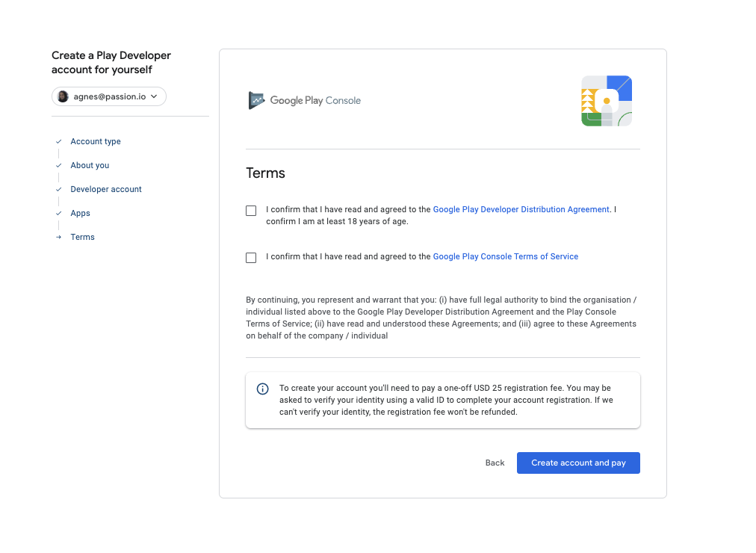Go to the Apps step
The width and height of the screenshot is (756, 553).
point(80,213)
